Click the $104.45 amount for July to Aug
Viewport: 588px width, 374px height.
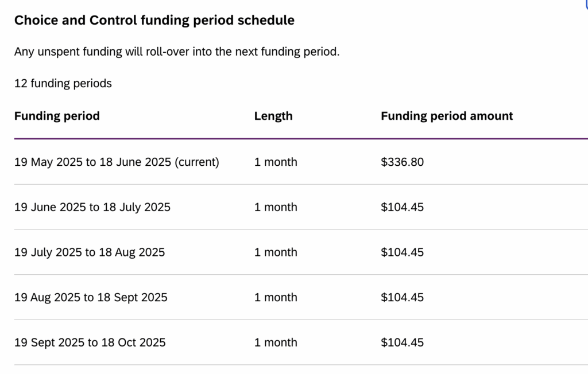[x=402, y=252]
